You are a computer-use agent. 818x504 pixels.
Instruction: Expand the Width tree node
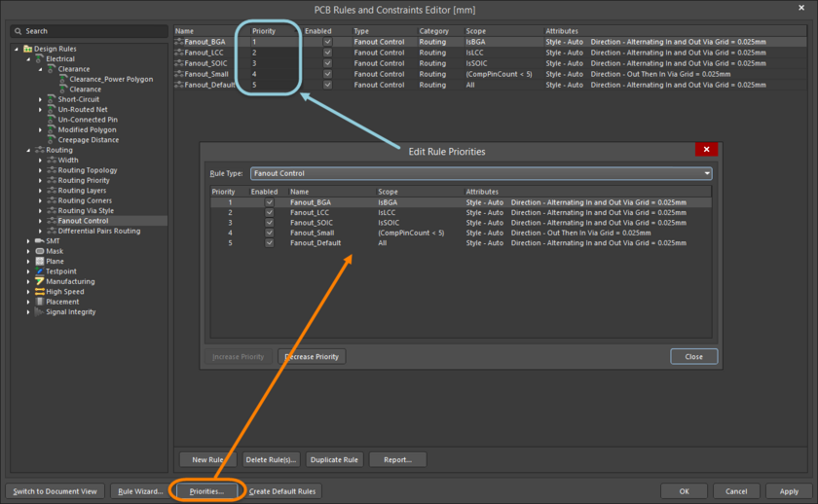click(x=40, y=160)
